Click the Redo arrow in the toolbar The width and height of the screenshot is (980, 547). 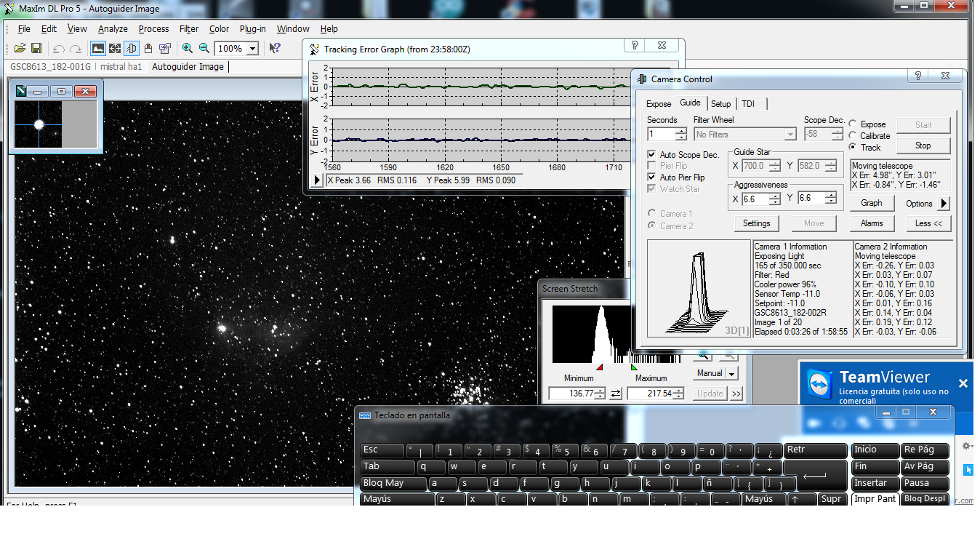tap(76, 49)
